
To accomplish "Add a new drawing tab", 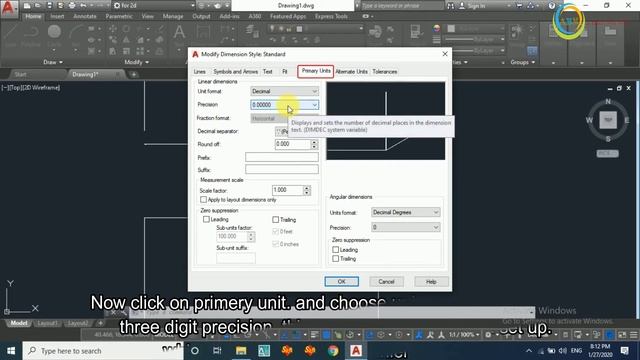I will point(133,74).
